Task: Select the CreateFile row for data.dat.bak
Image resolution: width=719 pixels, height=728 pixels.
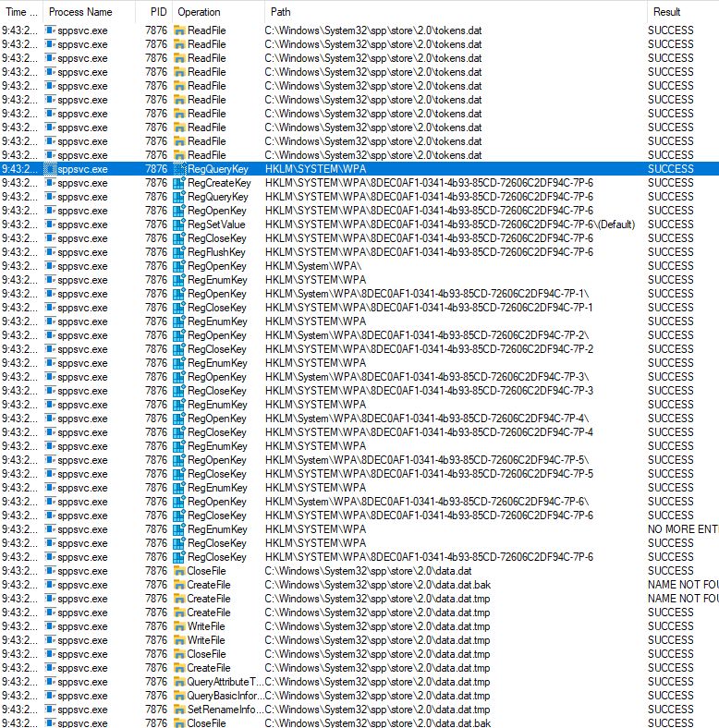Action: point(208,585)
